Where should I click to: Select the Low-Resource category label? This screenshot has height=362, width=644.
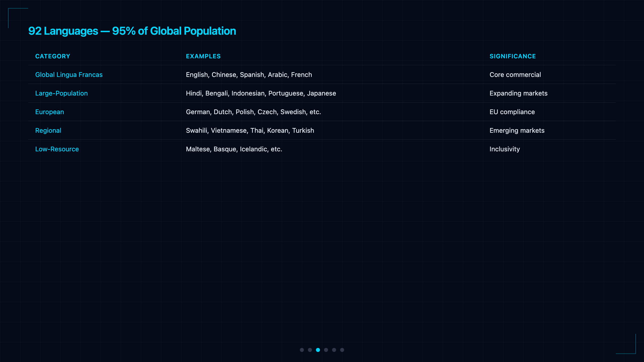(x=57, y=149)
